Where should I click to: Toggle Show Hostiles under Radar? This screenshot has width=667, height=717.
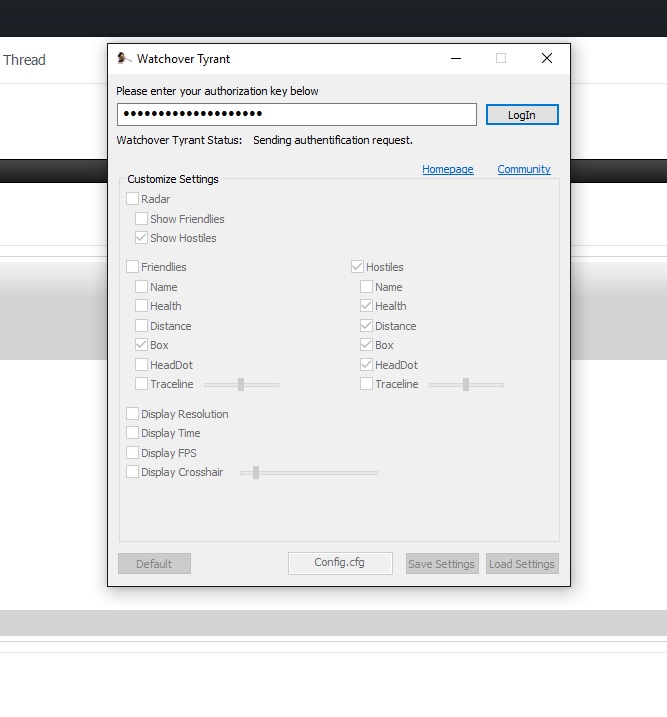(x=142, y=238)
